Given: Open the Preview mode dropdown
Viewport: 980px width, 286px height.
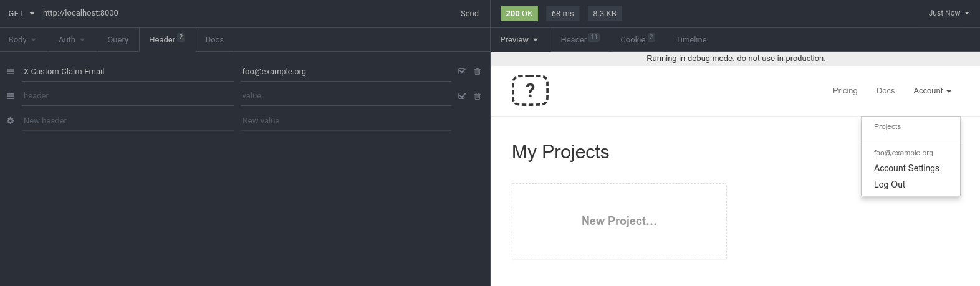Looking at the screenshot, I should pos(519,40).
